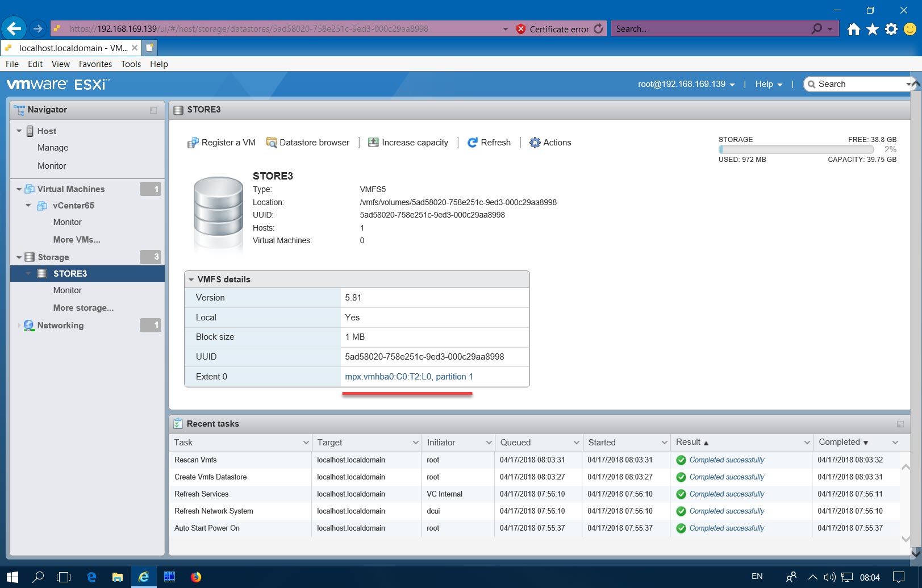Viewport: 922px width, 588px height.
Task: Open the Tools menu
Action: 131,64
